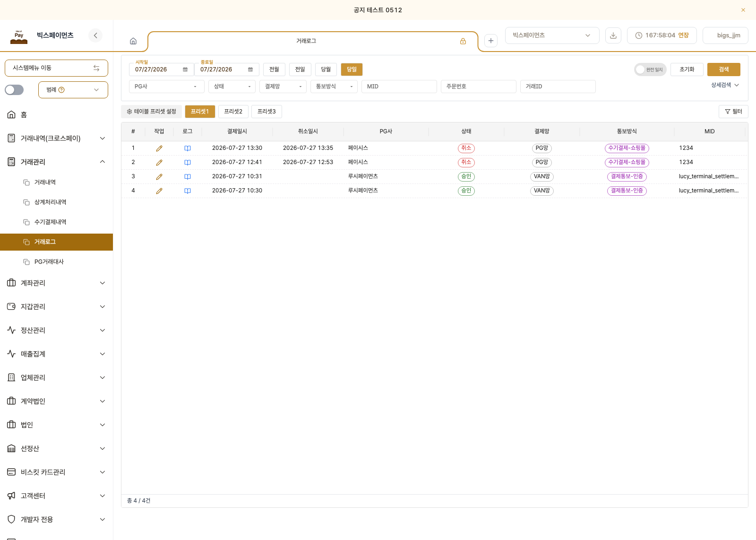
Task: Open the PG사 filter dropdown
Action: pos(166,87)
